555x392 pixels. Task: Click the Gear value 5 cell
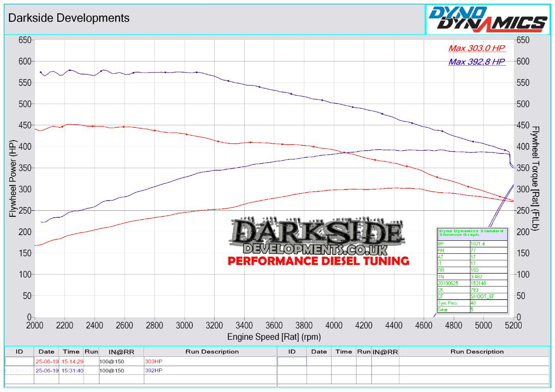click(488, 309)
